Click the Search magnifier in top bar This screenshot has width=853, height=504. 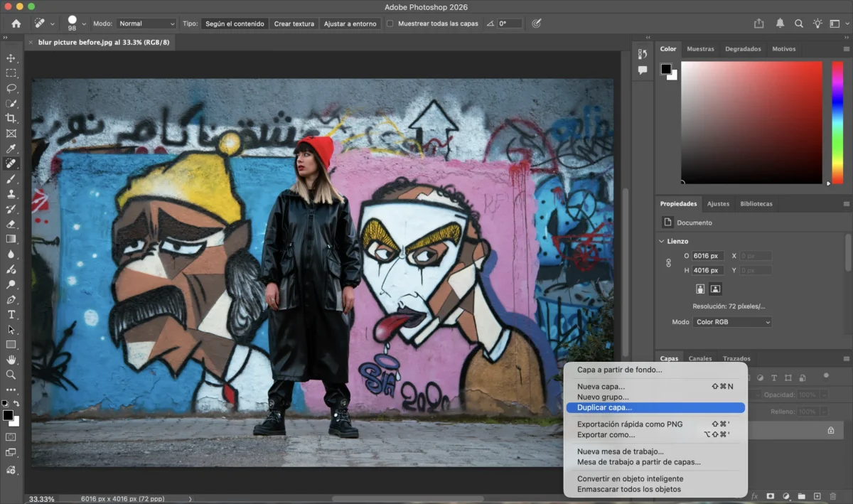799,23
